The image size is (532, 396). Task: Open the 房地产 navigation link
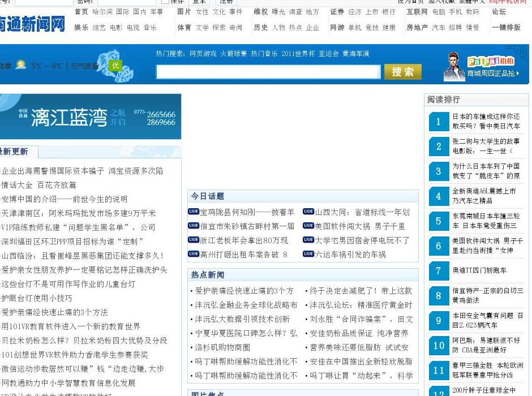tap(417, 28)
